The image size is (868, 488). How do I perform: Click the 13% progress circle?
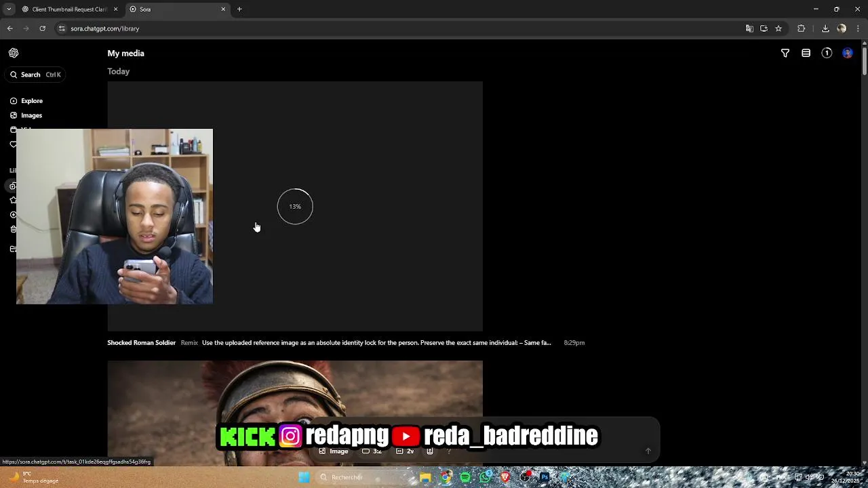point(295,206)
